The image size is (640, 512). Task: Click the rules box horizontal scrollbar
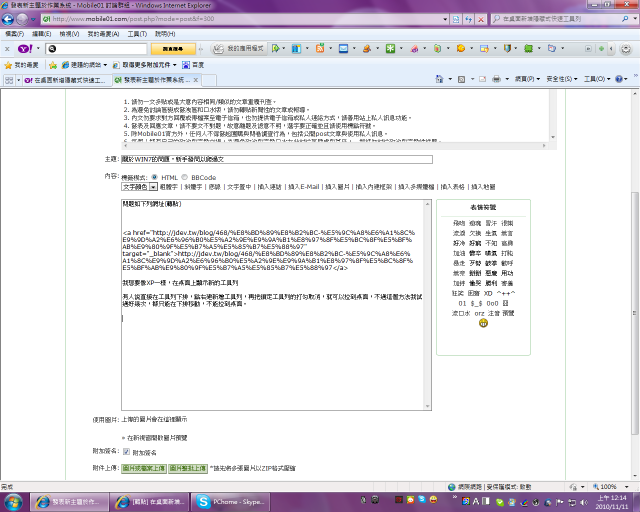click(334, 145)
